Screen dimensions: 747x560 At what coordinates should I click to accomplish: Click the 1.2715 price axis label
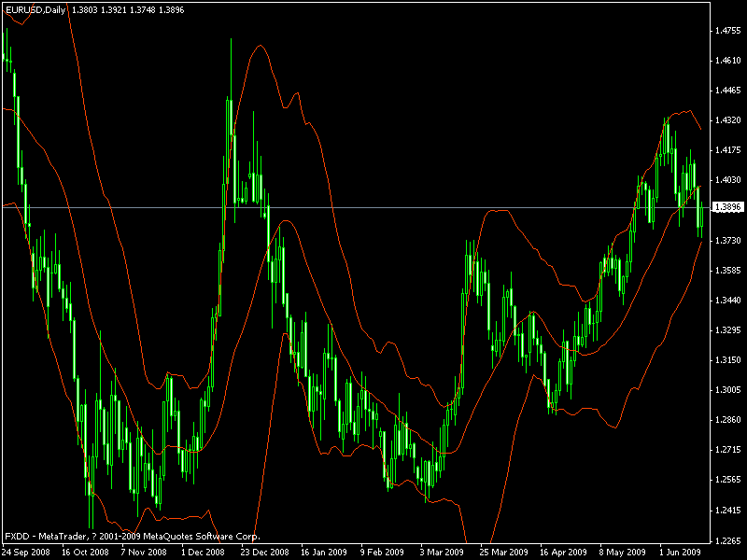(728, 450)
